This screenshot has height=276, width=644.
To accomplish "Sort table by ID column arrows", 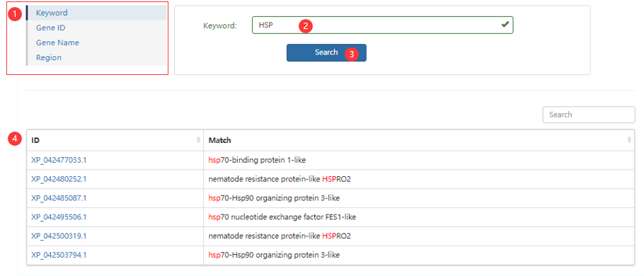I will 199,140.
